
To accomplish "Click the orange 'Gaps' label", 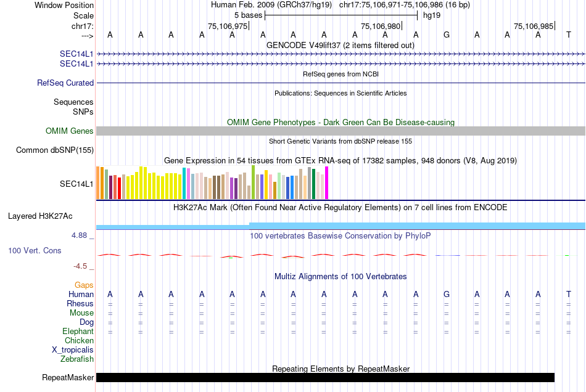I will tap(84, 285).
